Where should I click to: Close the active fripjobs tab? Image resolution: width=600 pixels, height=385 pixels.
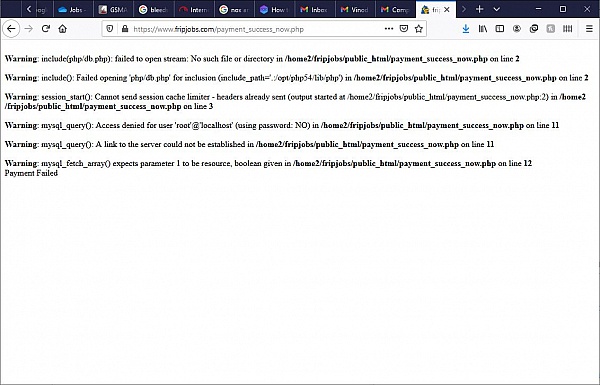pyautogui.click(x=447, y=10)
